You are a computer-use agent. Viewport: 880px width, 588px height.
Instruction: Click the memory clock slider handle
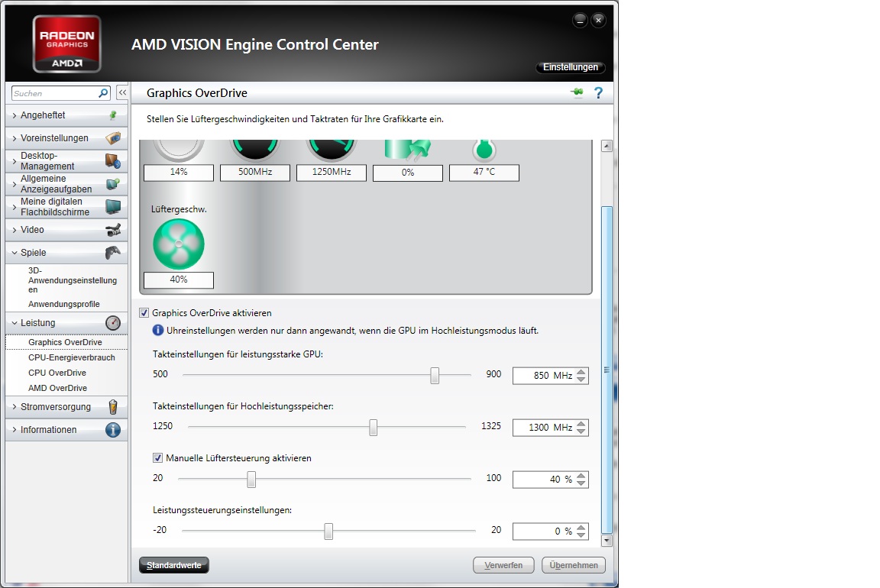374,427
